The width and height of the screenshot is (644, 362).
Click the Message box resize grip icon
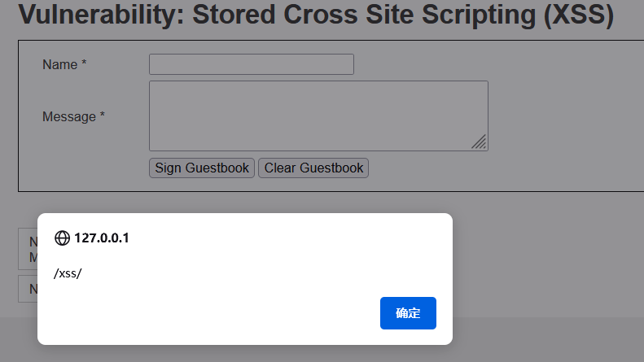479,142
